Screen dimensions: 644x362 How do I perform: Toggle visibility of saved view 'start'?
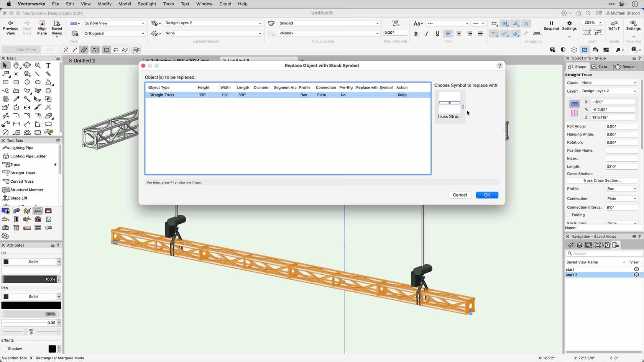pos(636,269)
